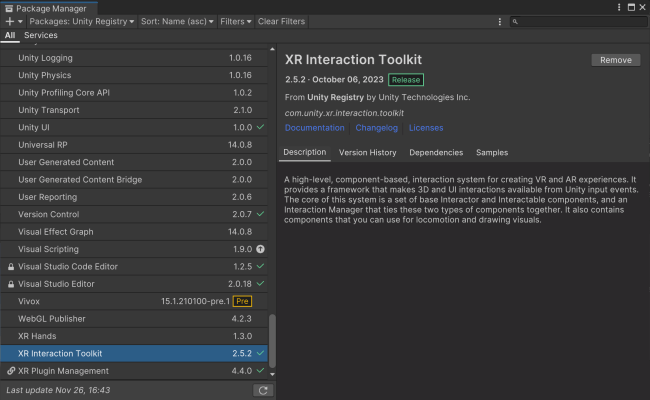Screen dimensions: 650x400
Task: Select the Unity Profiling Core API package
Action: pos(134,93)
